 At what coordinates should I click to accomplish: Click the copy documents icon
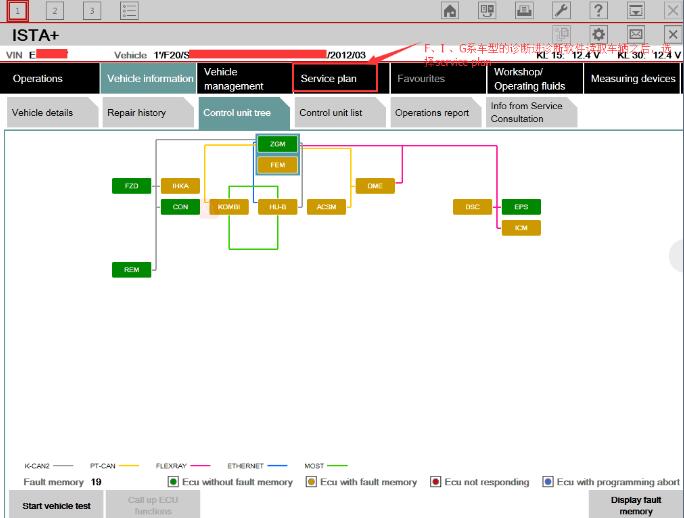561,34
